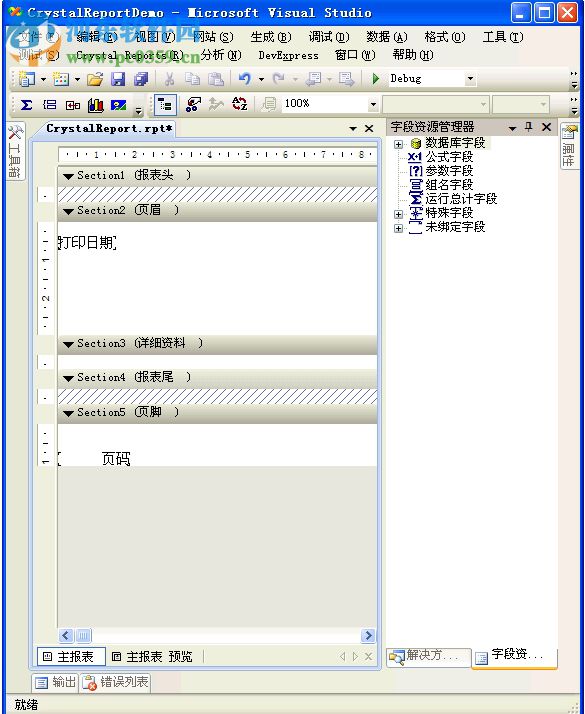
Task: Select the 运行总计字段 tree item
Action: 461,199
